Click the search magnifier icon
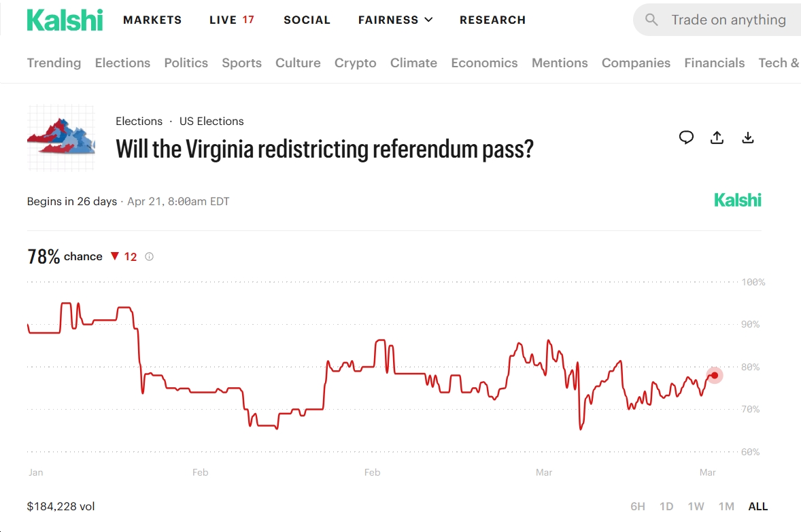801x532 pixels. point(651,20)
